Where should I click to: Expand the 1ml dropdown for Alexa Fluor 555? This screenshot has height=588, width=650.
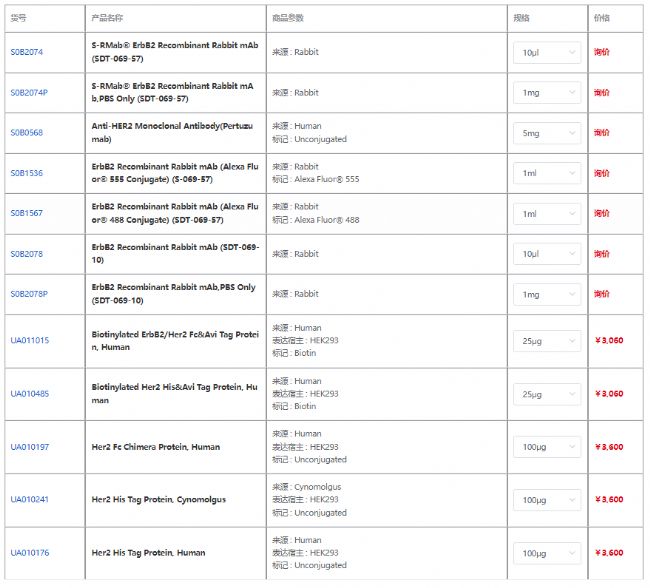pos(547,173)
